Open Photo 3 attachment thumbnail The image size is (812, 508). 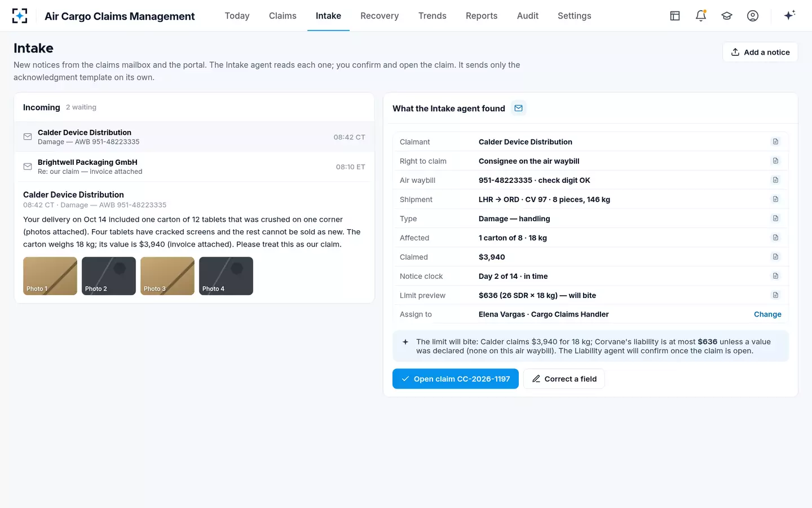point(167,276)
